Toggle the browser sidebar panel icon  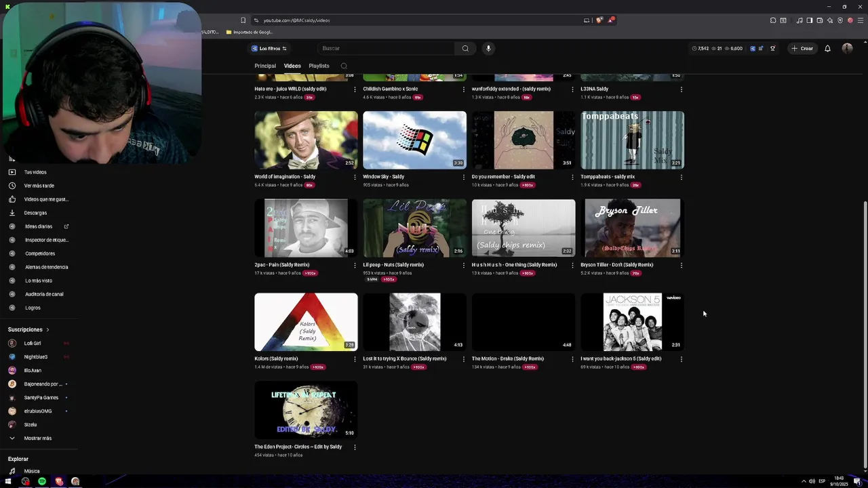810,20
